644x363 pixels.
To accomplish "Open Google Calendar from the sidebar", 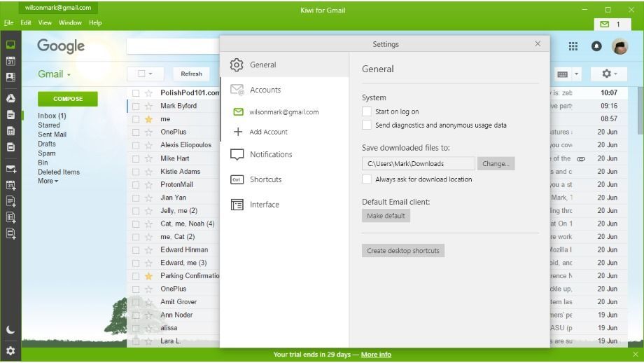I will point(10,61).
